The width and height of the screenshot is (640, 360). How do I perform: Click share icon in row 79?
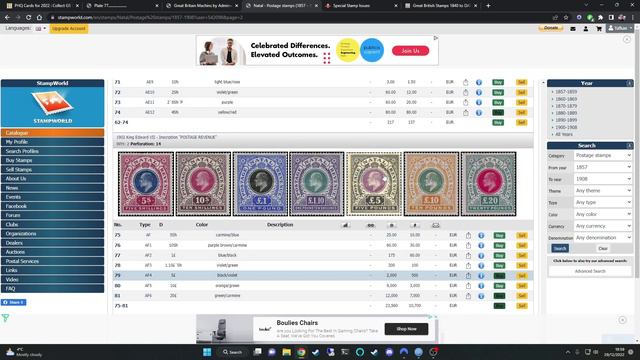[468, 276]
